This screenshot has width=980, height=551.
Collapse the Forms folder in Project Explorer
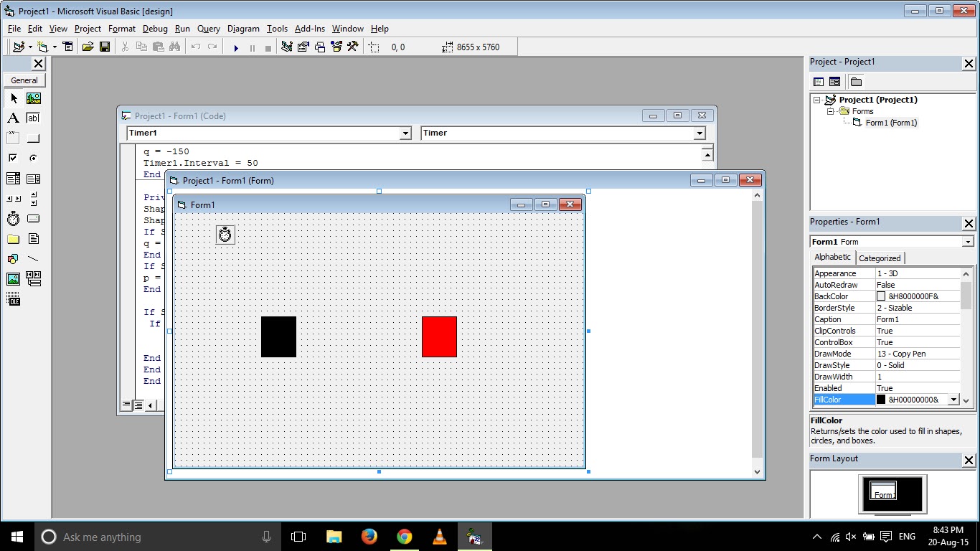(x=830, y=111)
